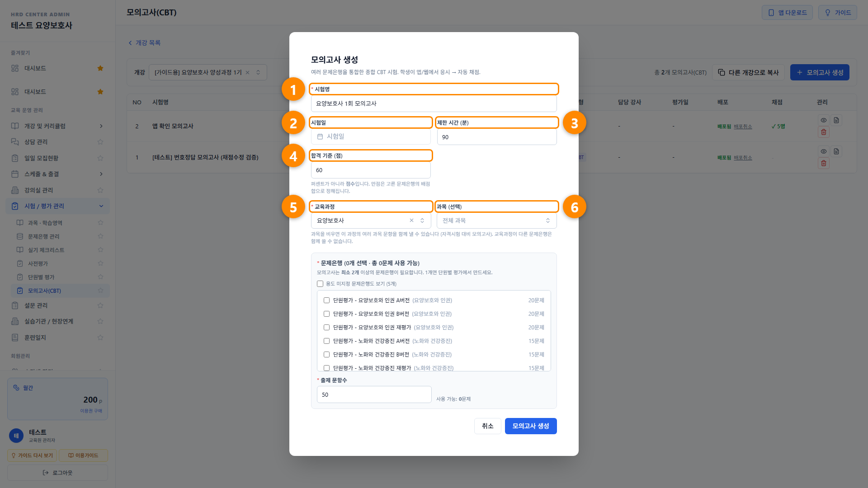Toggle 용도 미지정 문제은행도 보기 checkbox
This screenshot has width=868, height=488.
(x=320, y=284)
